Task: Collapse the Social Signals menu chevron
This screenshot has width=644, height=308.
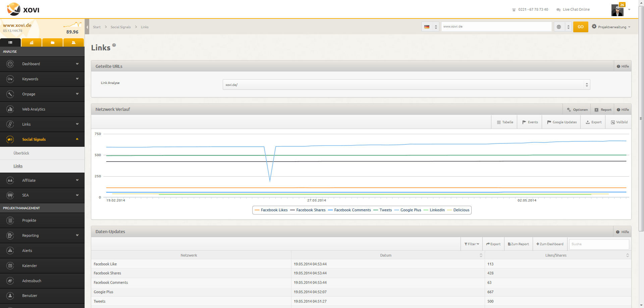Action: 77,139
